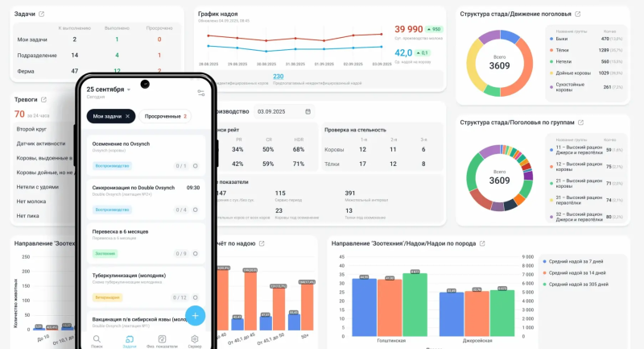Screen dimensions: 644x349
Task: Toggle the Синхронизация по Double Ovsynch task circle
Action: click(x=196, y=210)
